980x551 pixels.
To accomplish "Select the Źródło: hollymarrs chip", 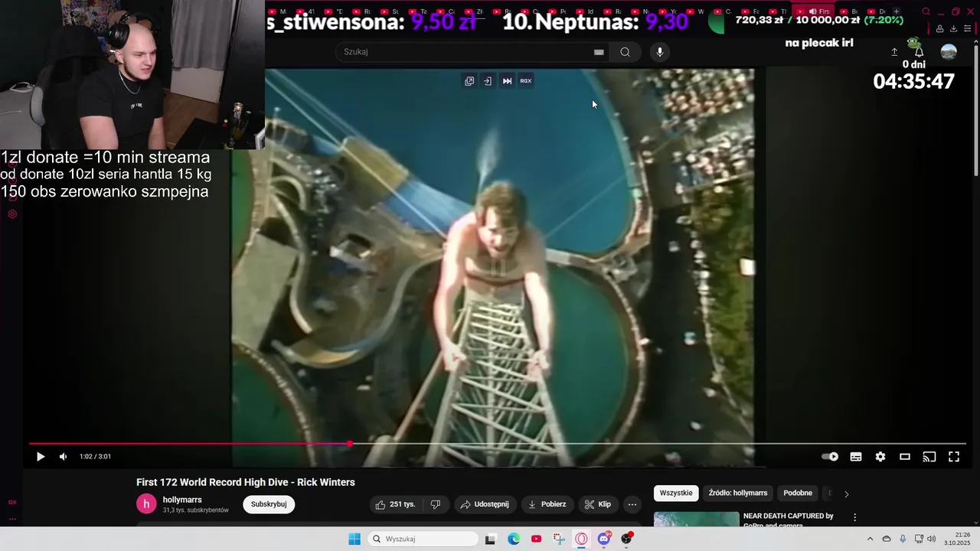I will pos(738,494).
